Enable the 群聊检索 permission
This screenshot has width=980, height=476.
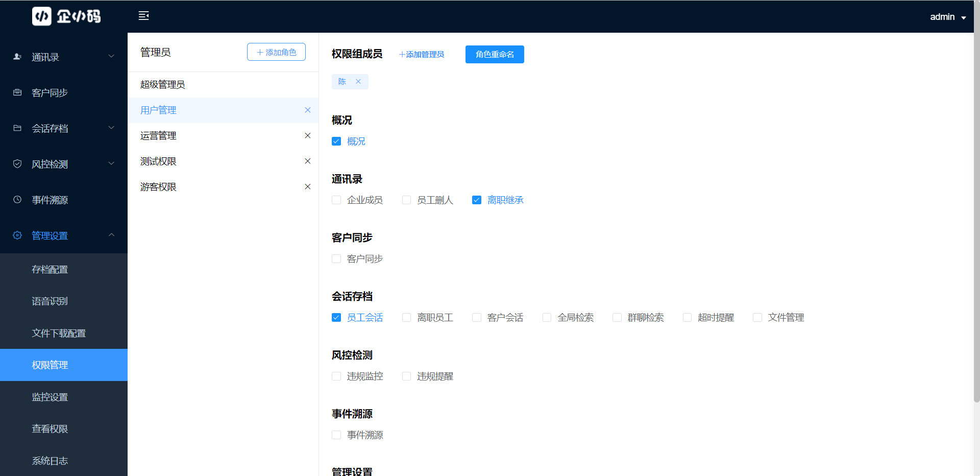coord(617,318)
